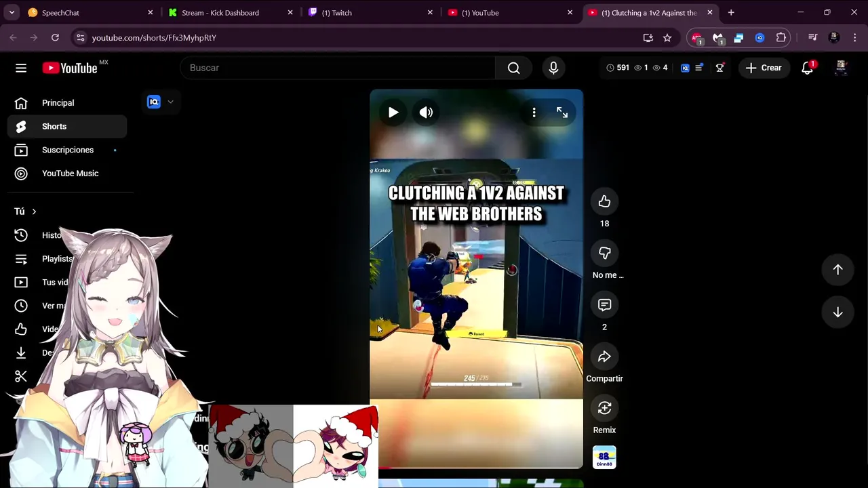Viewport: 868px width, 488px height.
Task: Enter fullscreen on the Short
Action: coord(562,113)
